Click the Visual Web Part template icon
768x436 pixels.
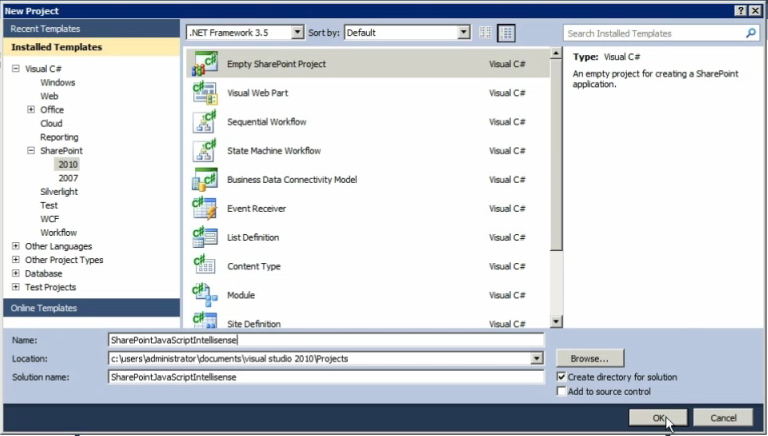(205, 93)
